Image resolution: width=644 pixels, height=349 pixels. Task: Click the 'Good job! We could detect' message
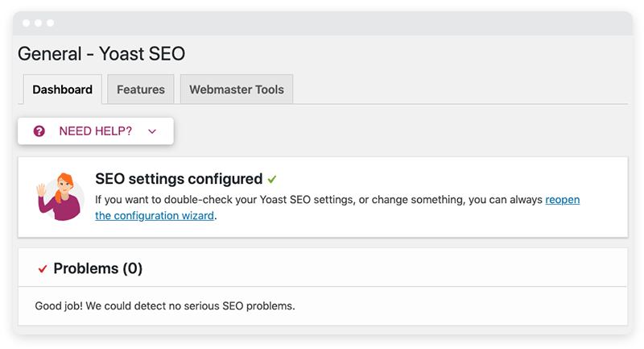pyautogui.click(x=165, y=305)
